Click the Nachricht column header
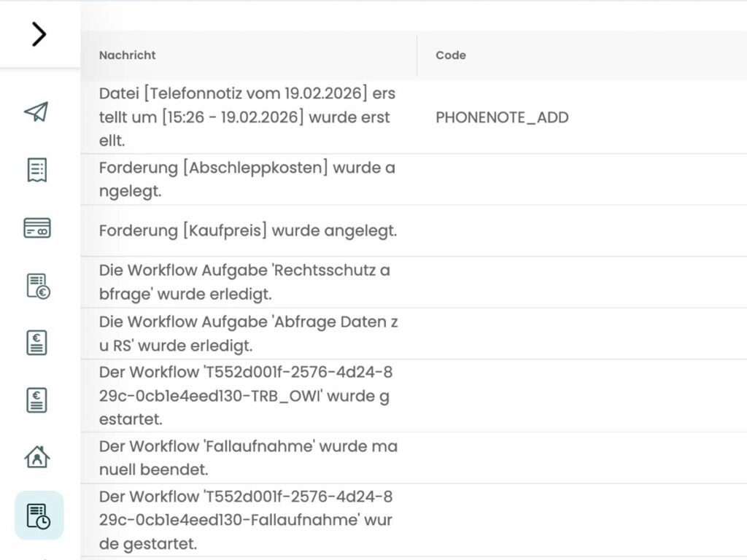Image resolution: width=747 pixels, height=560 pixels. [x=127, y=55]
